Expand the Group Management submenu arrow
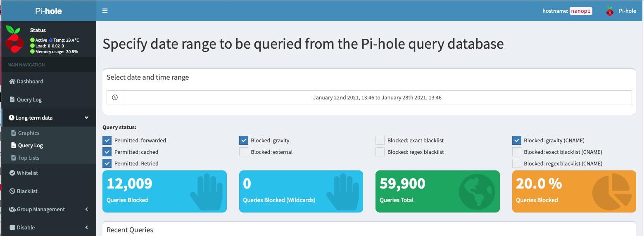Image resolution: width=644 pixels, height=236 pixels. point(86,209)
